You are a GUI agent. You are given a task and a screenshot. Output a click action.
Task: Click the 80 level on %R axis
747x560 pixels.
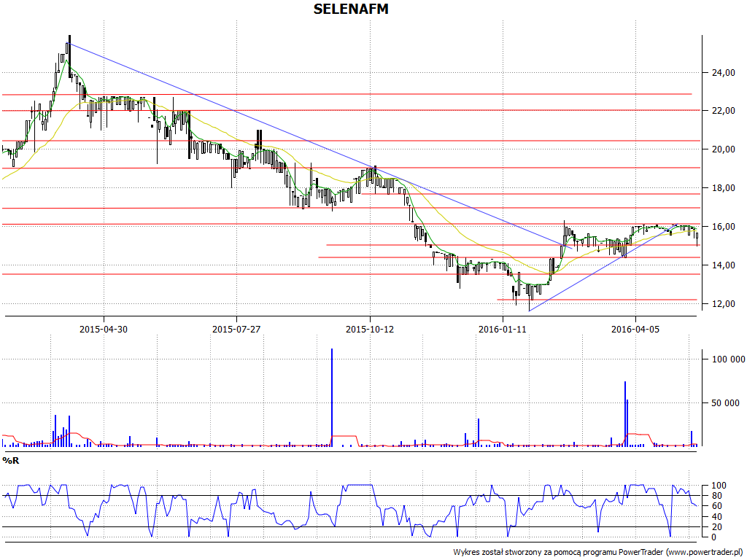[x=716, y=496]
